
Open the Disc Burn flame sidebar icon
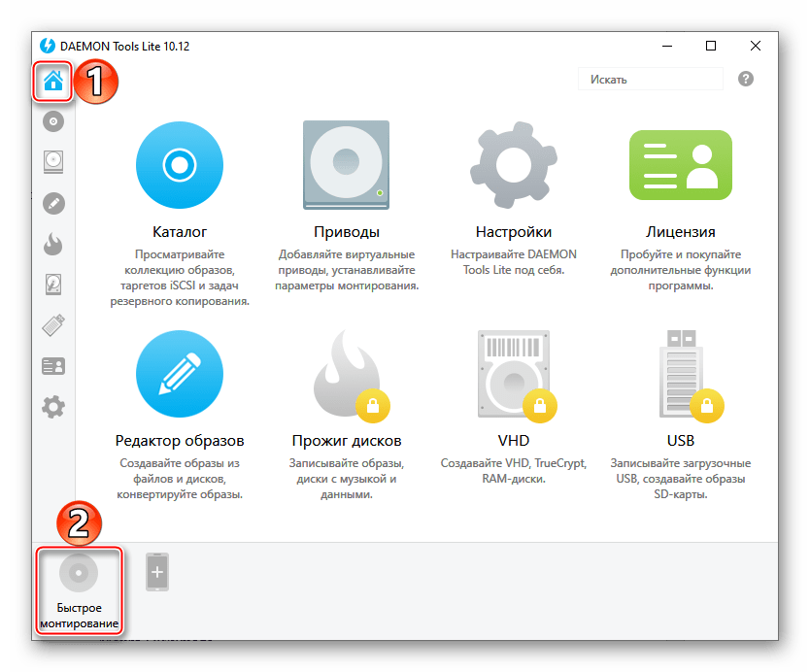click(53, 244)
